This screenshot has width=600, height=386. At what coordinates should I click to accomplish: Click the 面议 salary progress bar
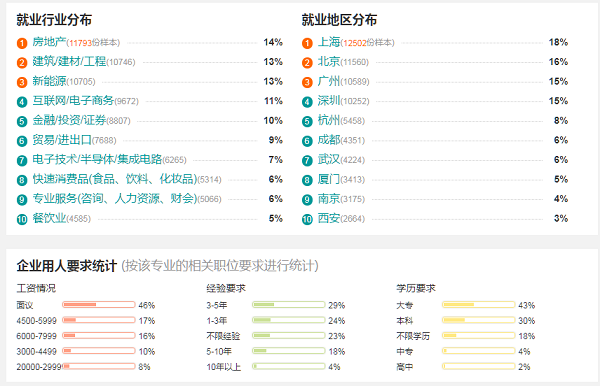click(x=99, y=305)
